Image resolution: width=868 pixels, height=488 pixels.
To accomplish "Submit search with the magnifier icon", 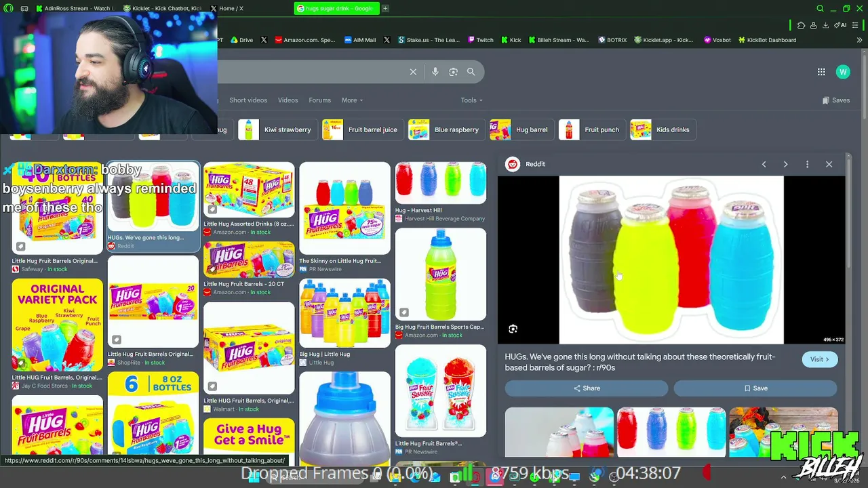I will point(471,72).
